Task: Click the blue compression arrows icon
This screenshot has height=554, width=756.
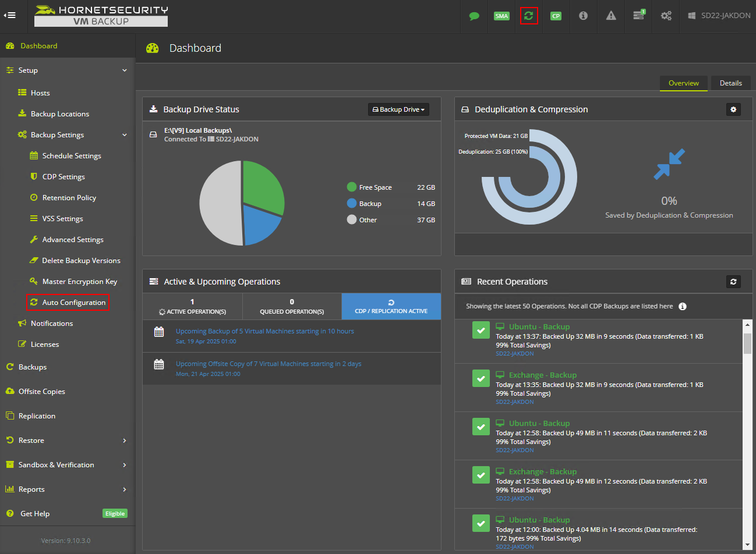Action: (x=669, y=165)
